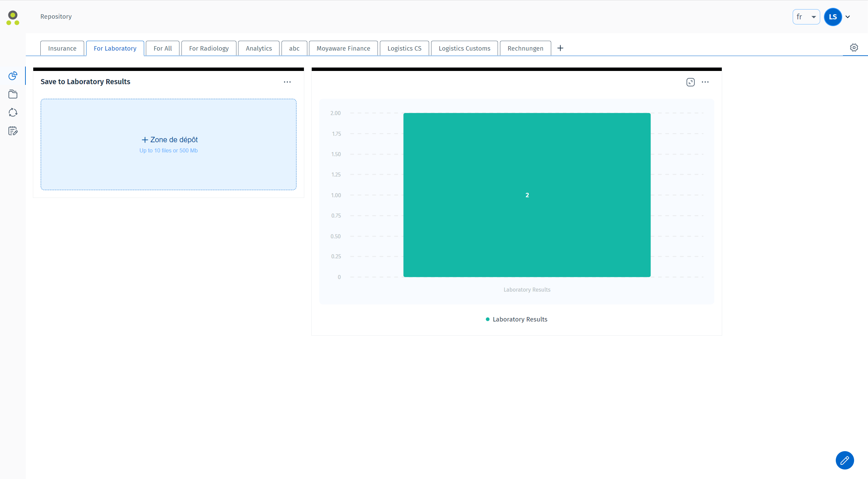Viewport: 868px width, 479px height.
Task: Open the chart options ellipsis menu
Action: (x=706, y=82)
